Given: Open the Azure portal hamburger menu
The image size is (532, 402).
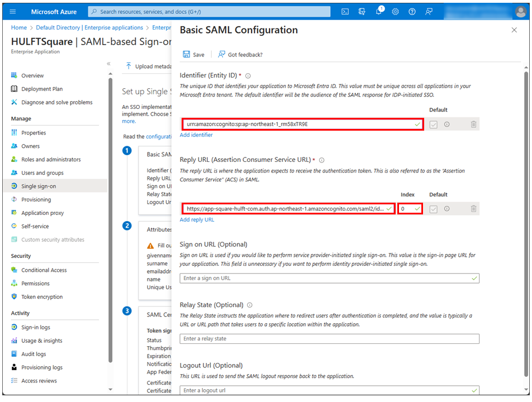Looking at the screenshot, I should click(x=13, y=12).
